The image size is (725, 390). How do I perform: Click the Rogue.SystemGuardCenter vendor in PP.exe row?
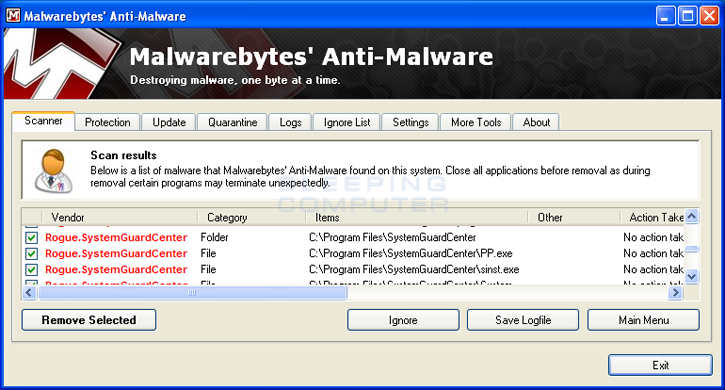point(116,254)
